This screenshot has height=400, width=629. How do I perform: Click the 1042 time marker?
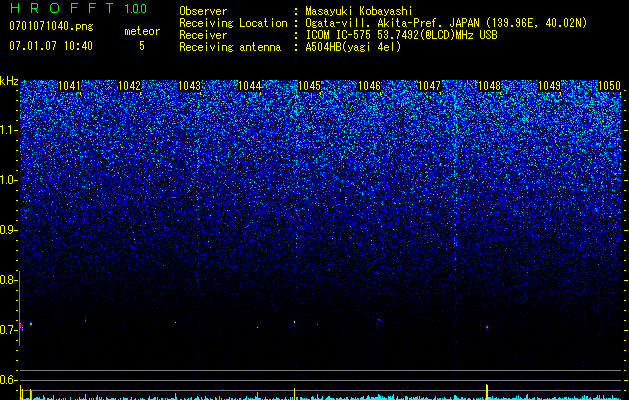coord(130,86)
